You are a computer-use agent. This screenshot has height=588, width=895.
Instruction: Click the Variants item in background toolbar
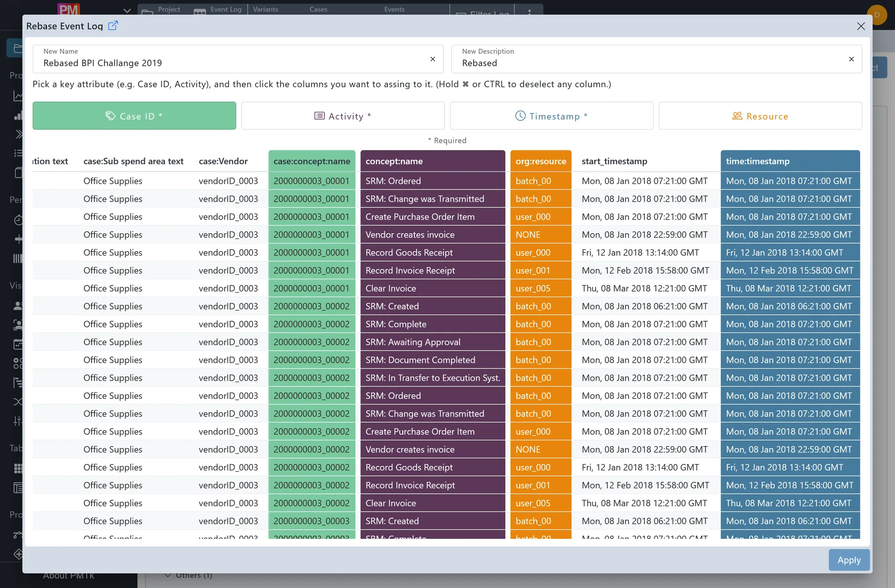pyautogui.click(x=265, y=9)
